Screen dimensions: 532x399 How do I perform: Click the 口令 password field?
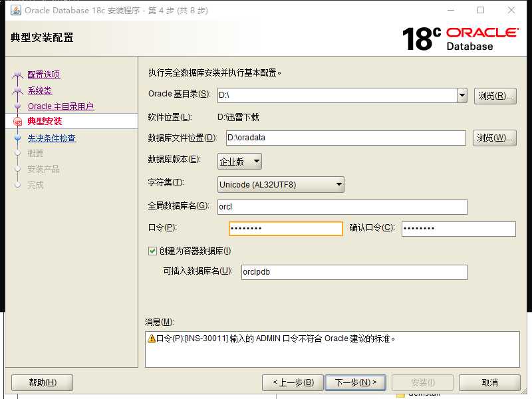[286, 229]
